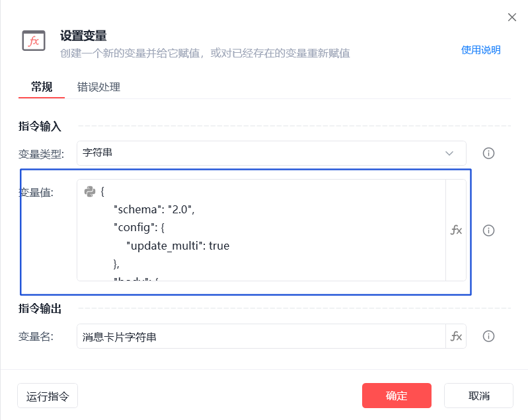Open fx expression editor for 变量值
This screenshot has height=420, width=528.
456,230
